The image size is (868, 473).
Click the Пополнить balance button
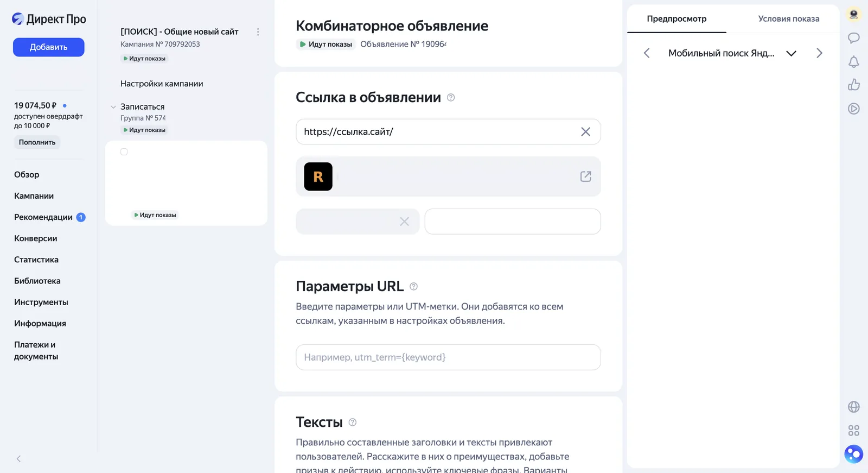pyautogui.click(x=37, y=142)
